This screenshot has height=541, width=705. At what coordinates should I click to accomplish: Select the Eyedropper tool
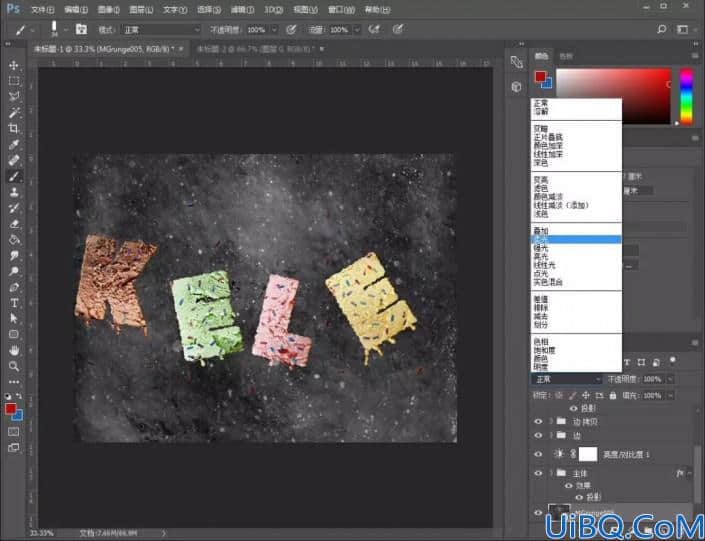(14, 144)
